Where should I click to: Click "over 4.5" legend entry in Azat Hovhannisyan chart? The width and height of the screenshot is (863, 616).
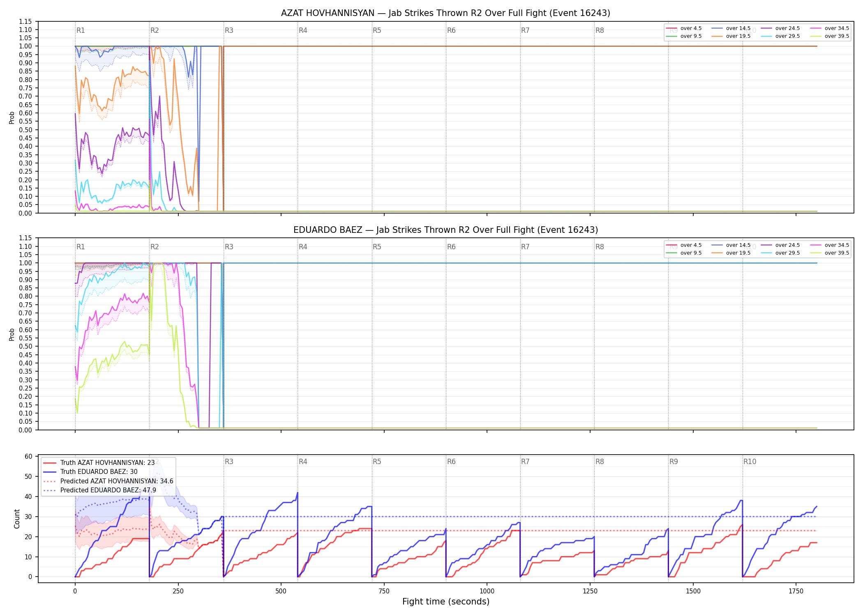[683, 28]
